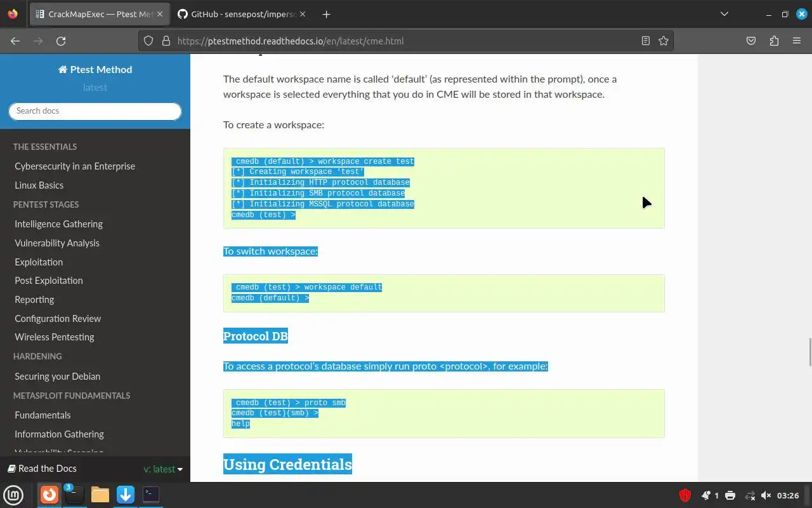The height and width of the screenshot is (508, 812).
Task: Expand the Read the Docs version menu
Action: coord(163,469)
